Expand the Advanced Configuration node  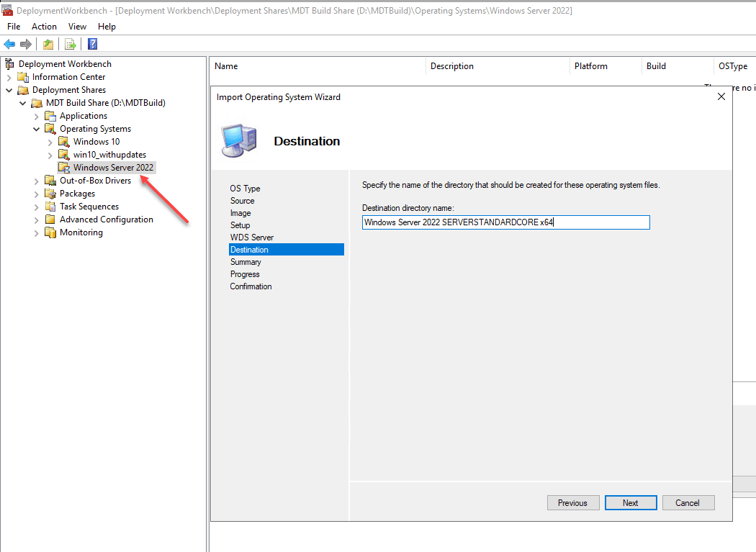(x=36, y=220)
